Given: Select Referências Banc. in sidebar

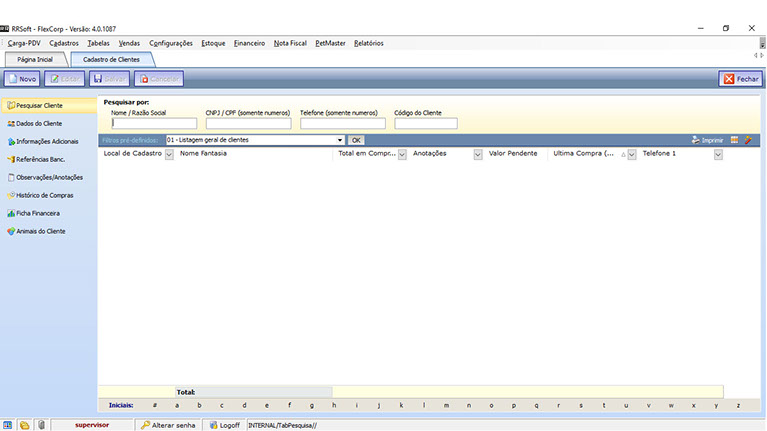Looking at the screenshot, I should point(40,159).
